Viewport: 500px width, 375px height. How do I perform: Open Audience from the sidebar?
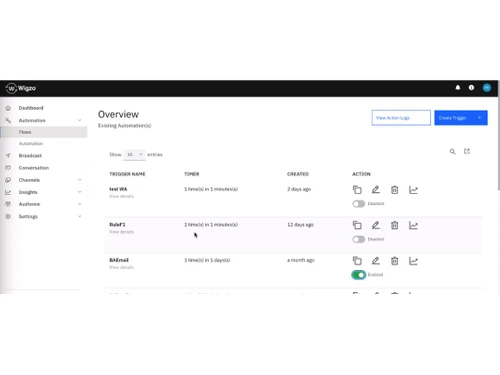[x=29, y=204]
